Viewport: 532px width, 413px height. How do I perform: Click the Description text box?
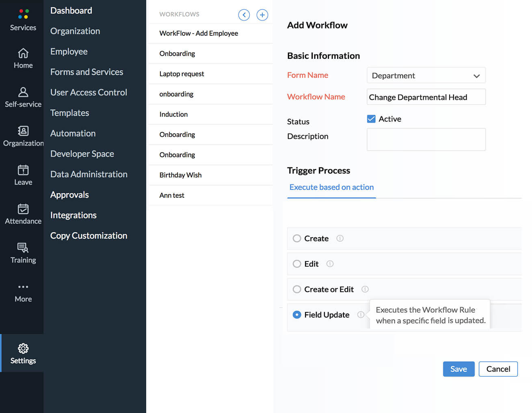tap(426, 139)
